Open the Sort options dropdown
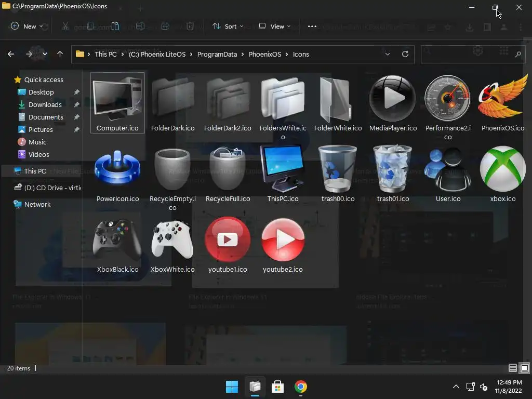Viewport: 532px width, 399px height. pyautogui.click(x=228, y=26)
